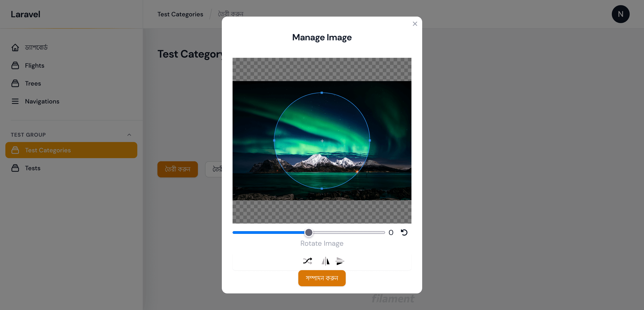The width and height of the screenshot is (644, 310).
Task: Click the top handle of crop circle
Action: (322, 93)
